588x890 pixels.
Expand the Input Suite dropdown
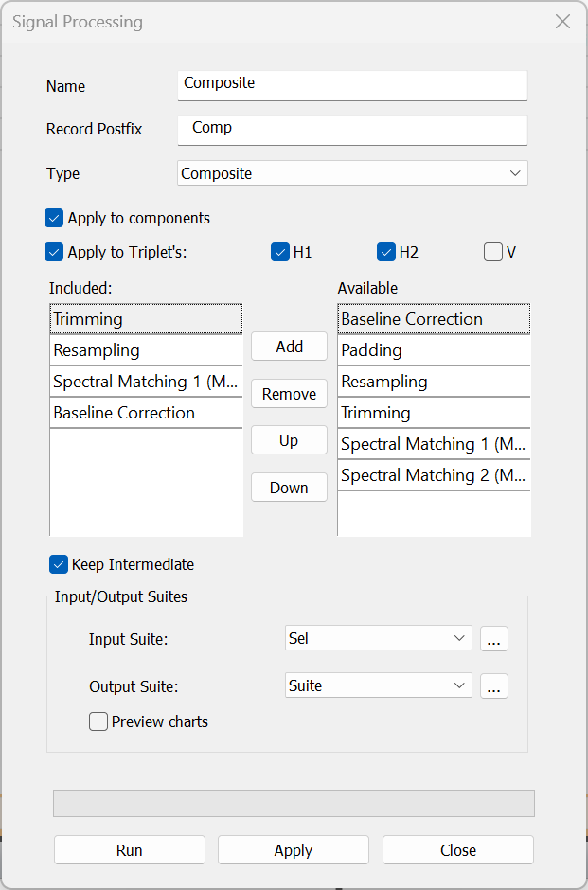378,639
